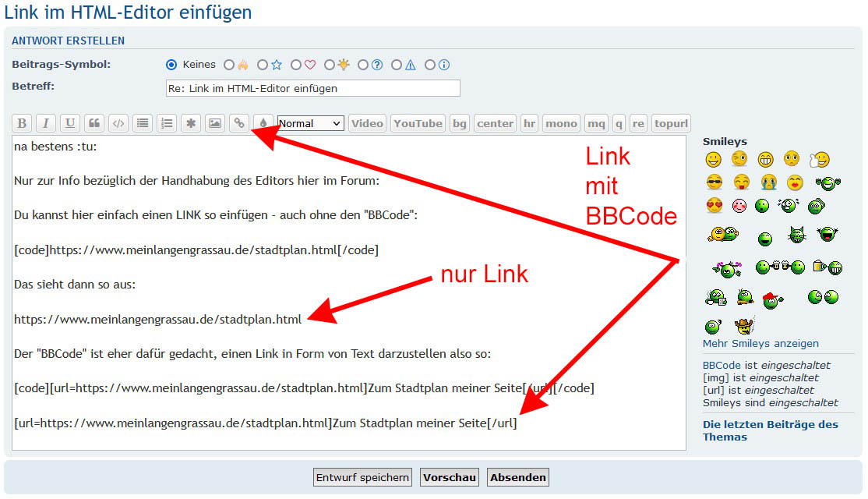The image size is (868, 499).
Task: Insert hr BBCode tag
Action: (x=529, y=123)
